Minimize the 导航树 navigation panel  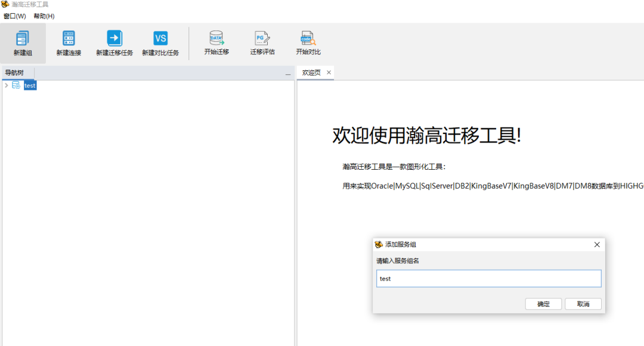[288, 74]
